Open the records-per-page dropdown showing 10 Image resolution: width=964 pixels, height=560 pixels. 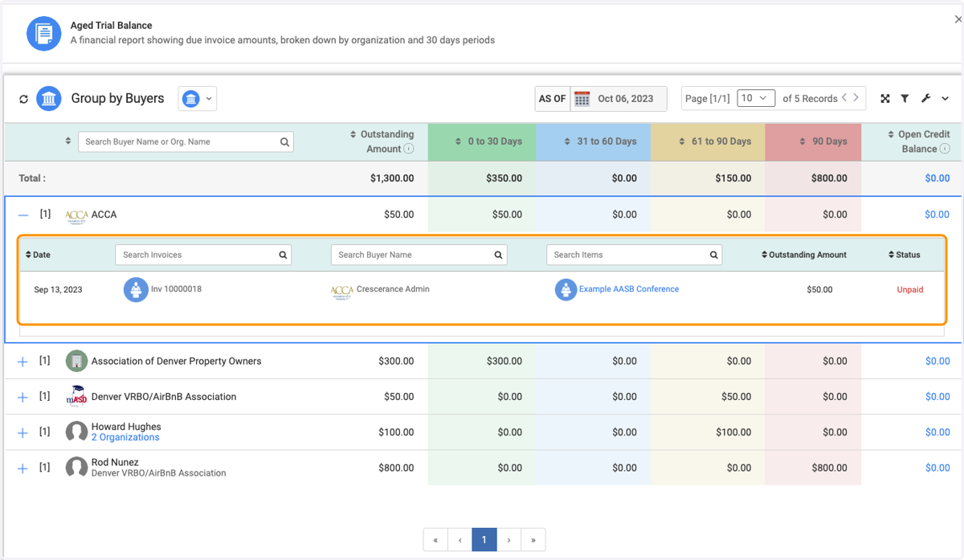[x=755, y=98]
